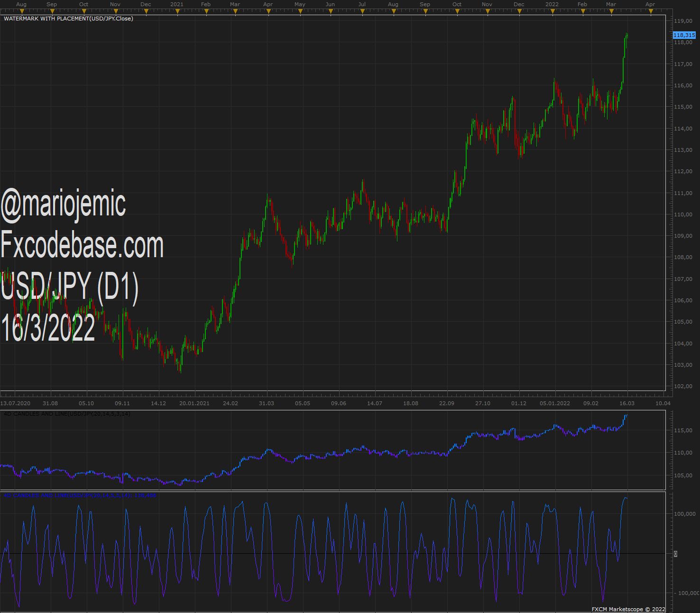Click the 106,00 price level on axis
This screenshot has width=700, height=613.
[x=683, y=300]
